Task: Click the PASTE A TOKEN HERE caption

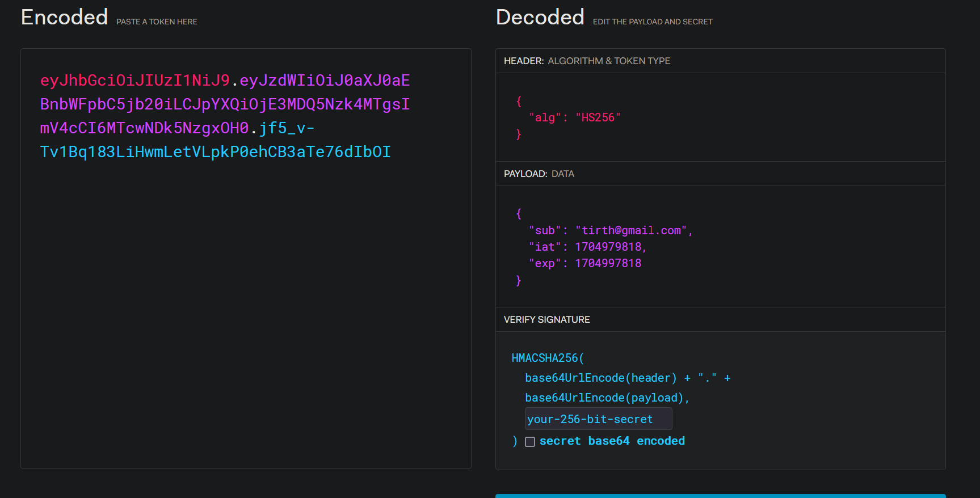Action: pos(157,22)
